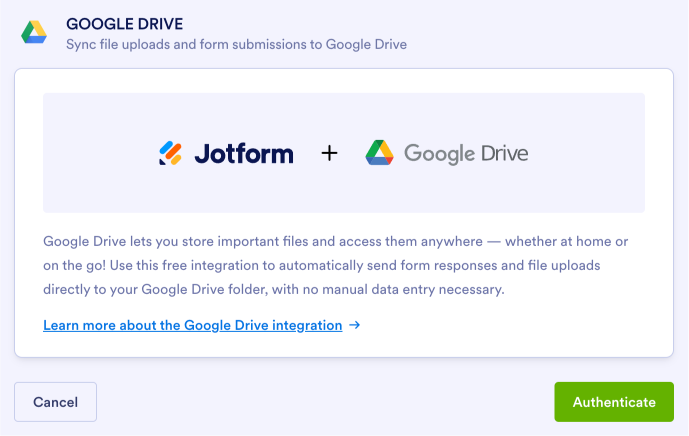Open the Learn more about Google Drive integration link
Screen dimensions: 689x436
(193, 325)
